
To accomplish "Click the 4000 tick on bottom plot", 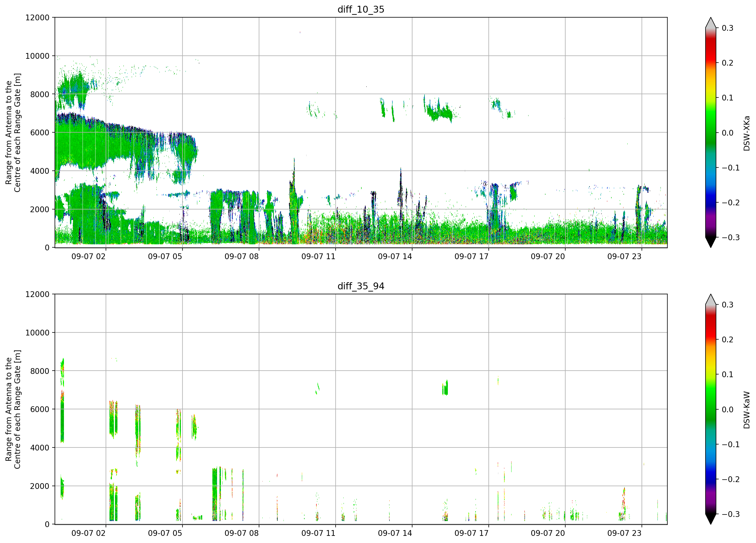I will [x=40, y=448].
